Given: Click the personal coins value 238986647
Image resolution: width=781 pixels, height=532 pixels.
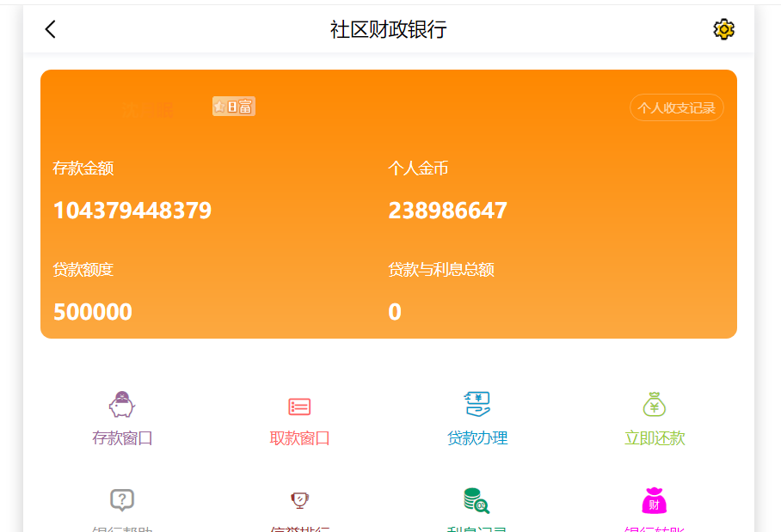Looking at the screenshot, I should tap(447, 211).
